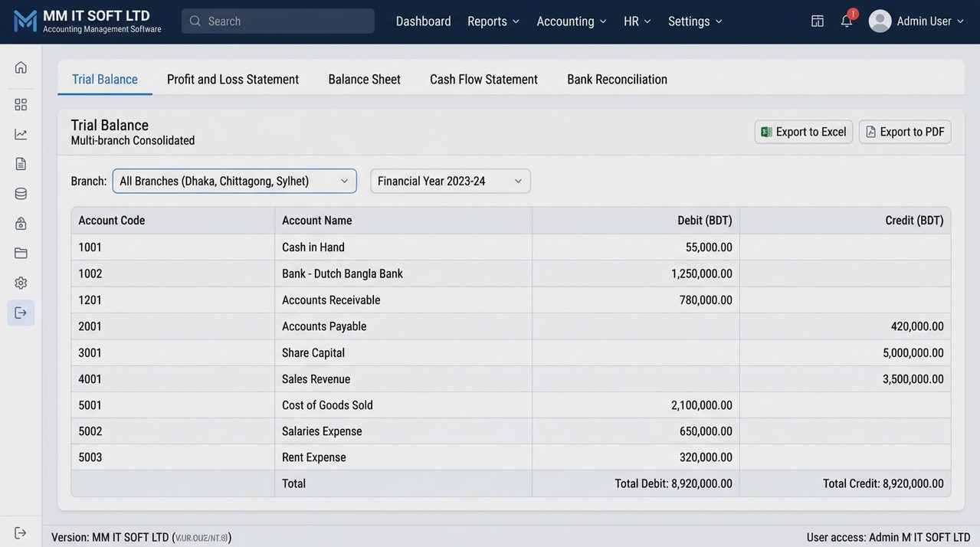The height and width of the screenshot is (547, 980).
Task: Open the database stack icon in sidebar
Action: 21,194
